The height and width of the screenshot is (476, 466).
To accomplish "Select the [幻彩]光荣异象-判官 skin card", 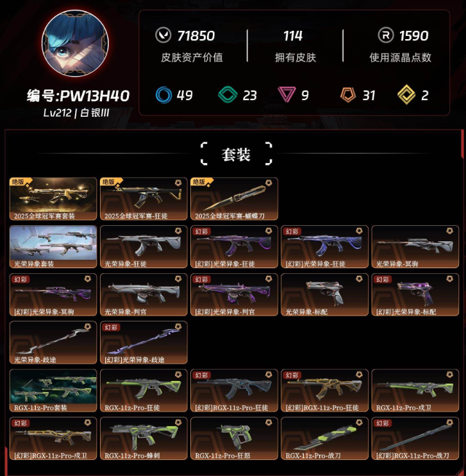I will 234,294.
